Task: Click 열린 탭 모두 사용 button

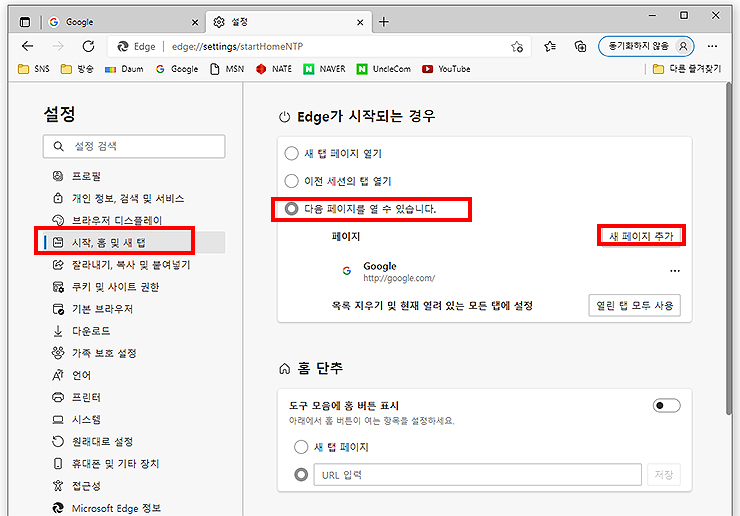Action: [x=634, y=305]
